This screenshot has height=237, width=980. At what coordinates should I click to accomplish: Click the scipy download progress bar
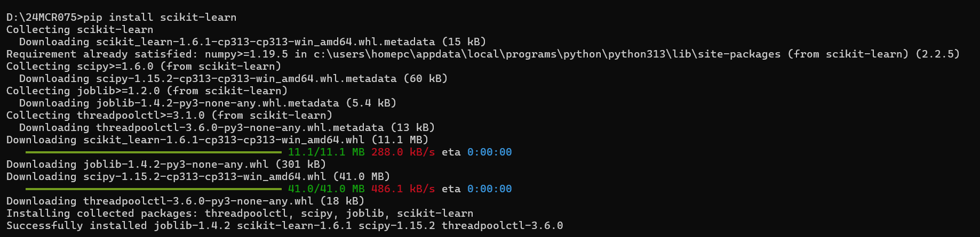tap(154, 189)
